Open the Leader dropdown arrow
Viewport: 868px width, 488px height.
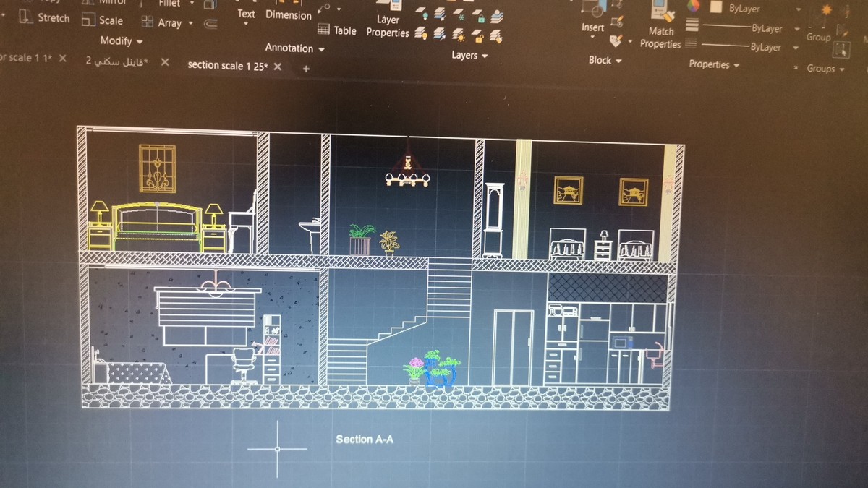tap(339, 9)
